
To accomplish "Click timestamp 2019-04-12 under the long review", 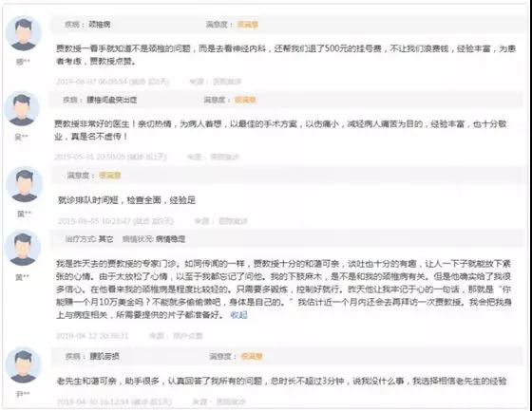I will point(92,336).
